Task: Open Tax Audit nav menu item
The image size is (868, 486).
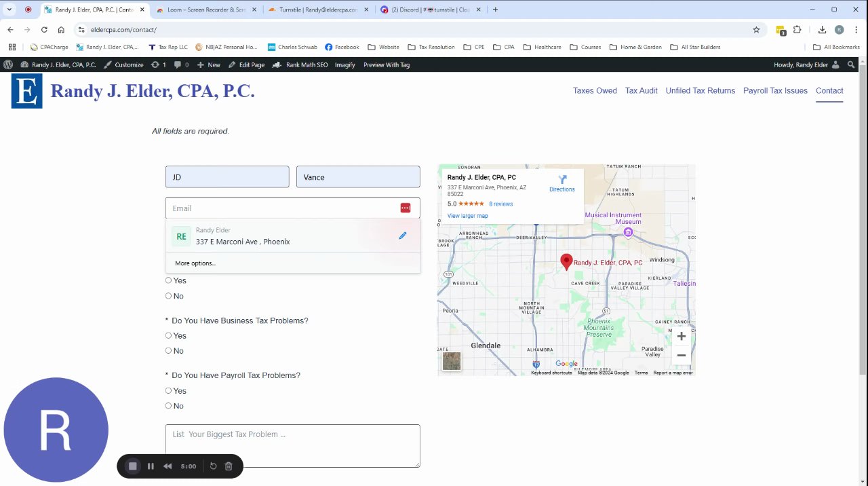Action: point(642,90)
